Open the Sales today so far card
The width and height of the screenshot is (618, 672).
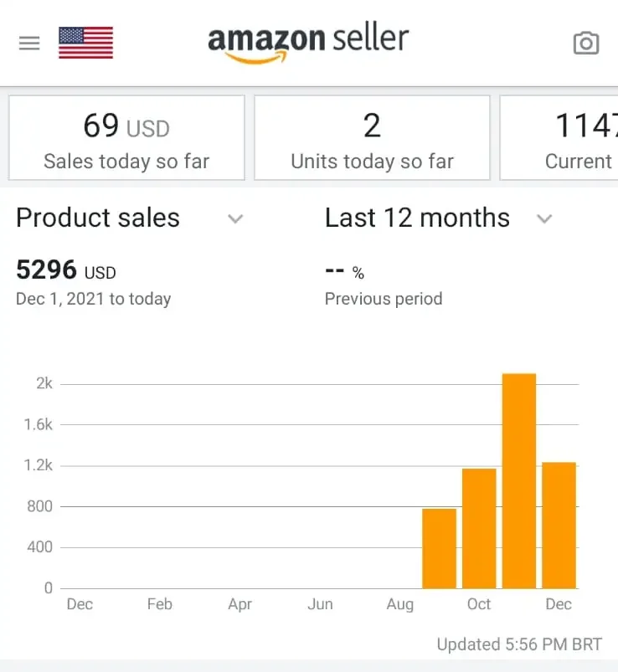pos(126,138)
